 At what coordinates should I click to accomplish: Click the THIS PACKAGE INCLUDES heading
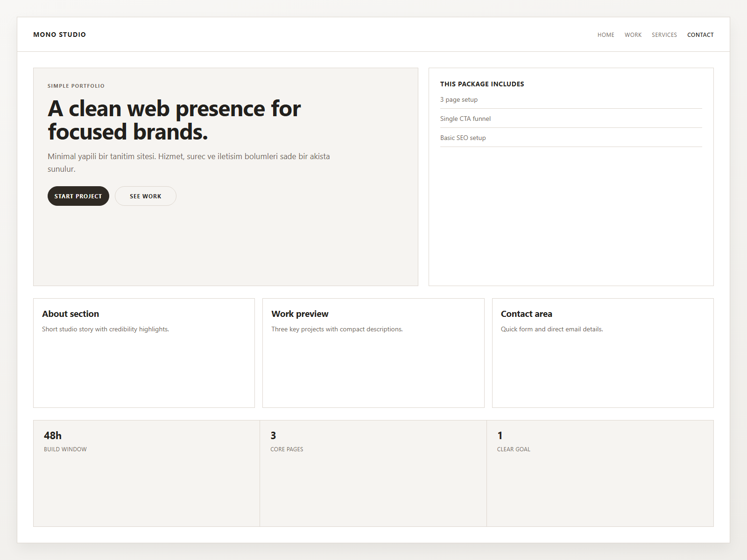coord(482,84)
